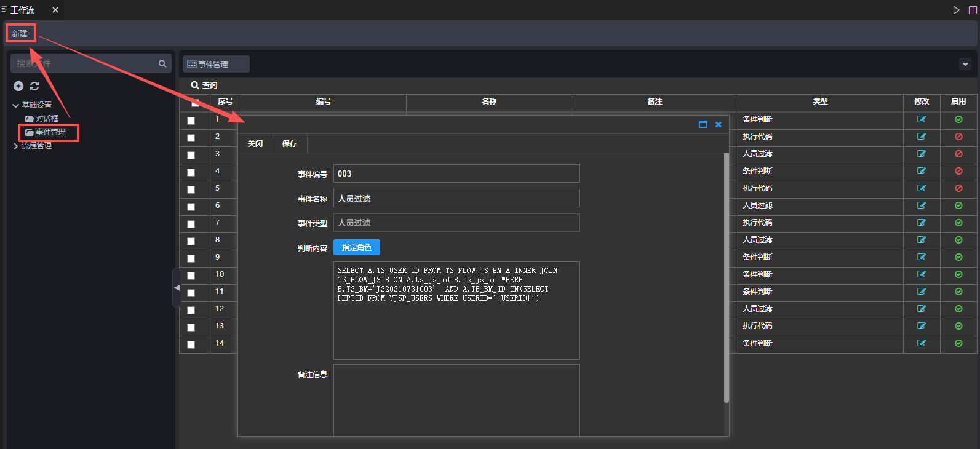Tick the checkbox for row 9
Image resolution: width=980 pixels, height=449 pixels.
(191, 258)
